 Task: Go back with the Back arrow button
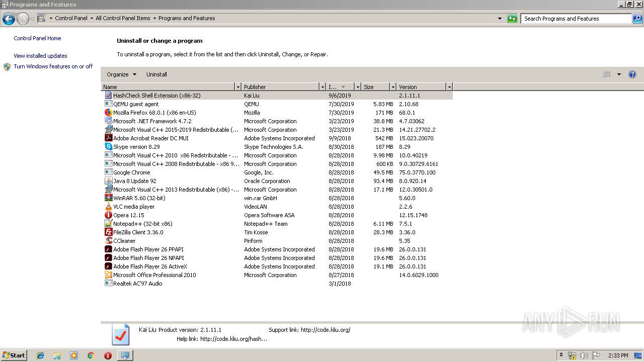pos(9,19)
